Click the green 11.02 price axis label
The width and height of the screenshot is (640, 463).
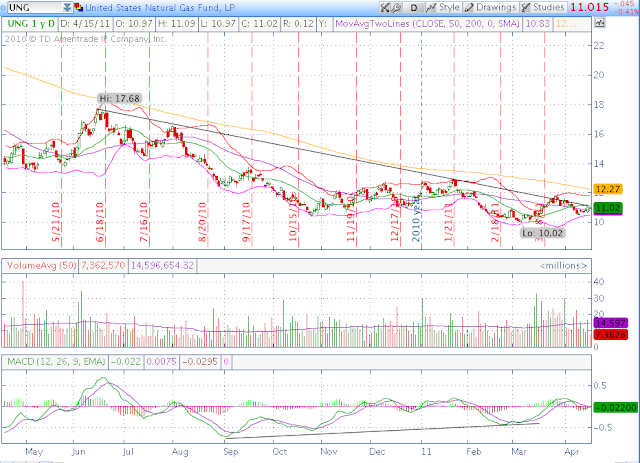(x=608, y=208)
